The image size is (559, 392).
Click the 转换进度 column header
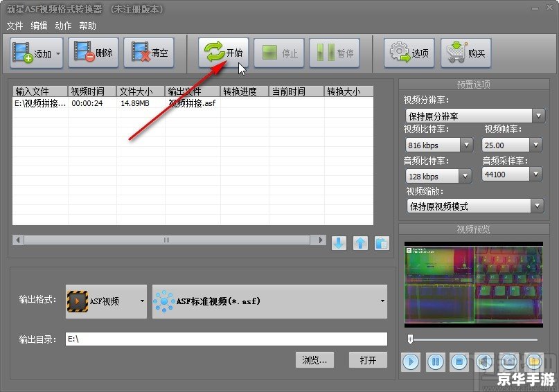pyautogui.click(x=245, y=91)
